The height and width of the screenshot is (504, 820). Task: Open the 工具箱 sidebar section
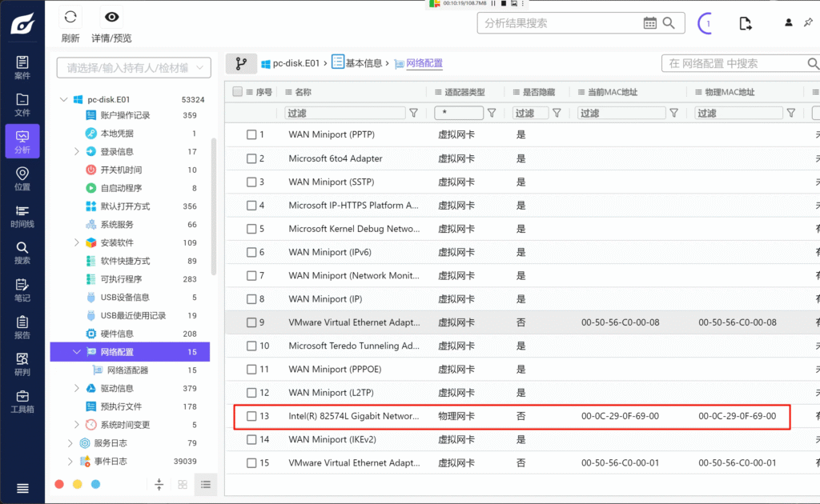[x=22, y=402]
